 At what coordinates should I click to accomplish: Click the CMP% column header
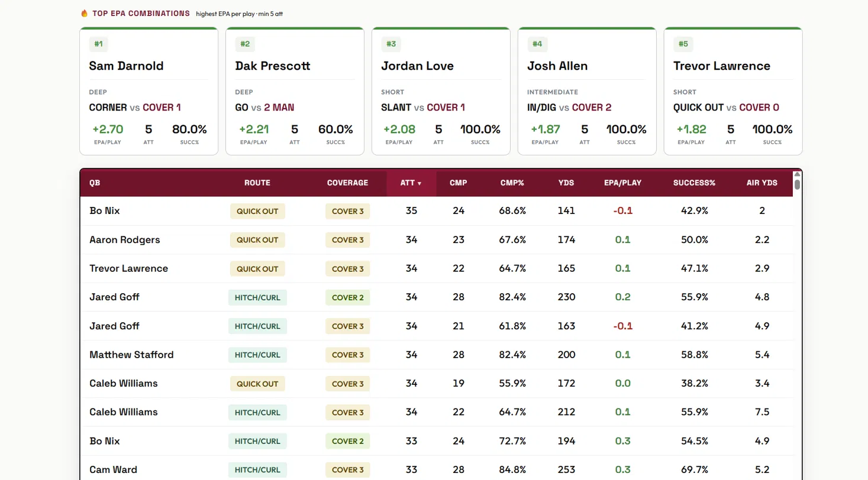click(512, 183)
